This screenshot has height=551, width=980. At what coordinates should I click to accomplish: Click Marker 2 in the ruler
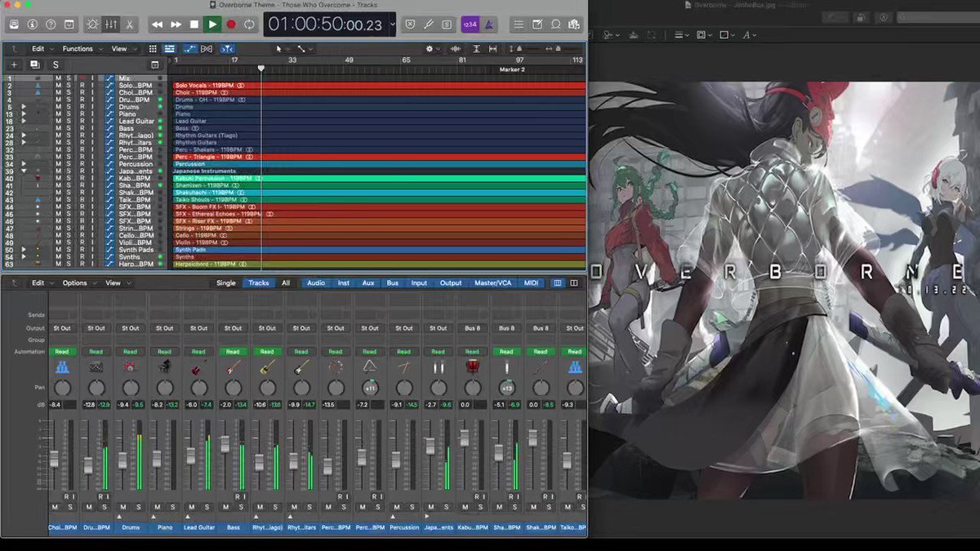click(512, 69)
